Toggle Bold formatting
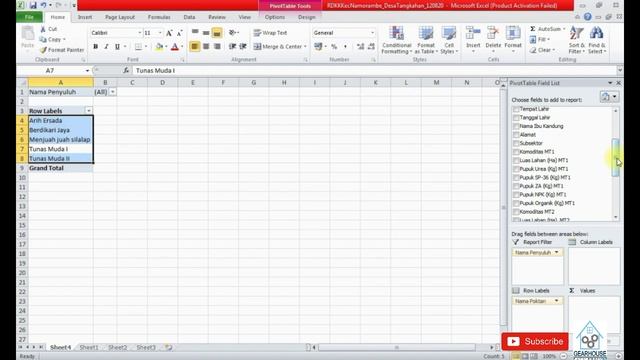The width and height of the screenshot is (640, 360). 96,47
